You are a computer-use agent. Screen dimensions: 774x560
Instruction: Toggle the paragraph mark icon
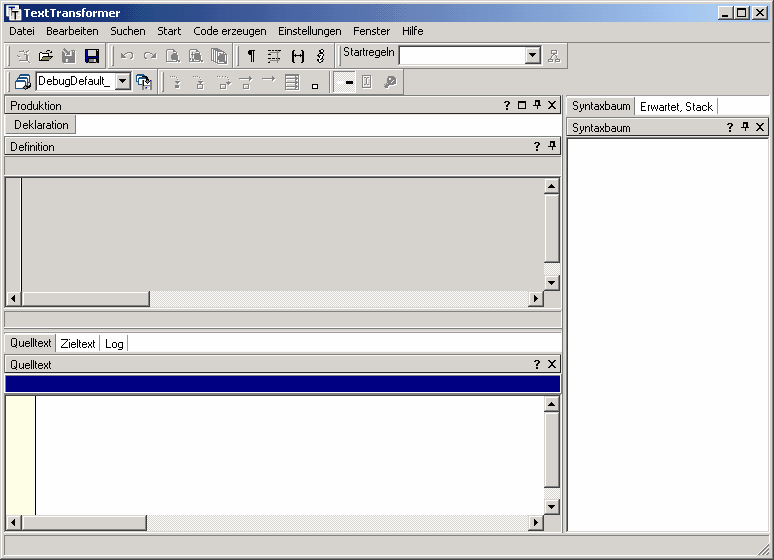tap(251, 56)
